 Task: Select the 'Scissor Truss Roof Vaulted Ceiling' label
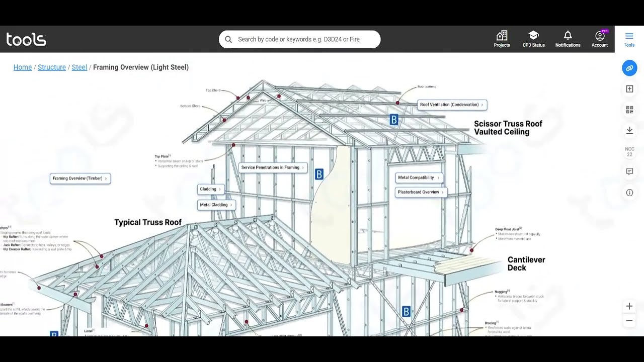pos(508,128)
